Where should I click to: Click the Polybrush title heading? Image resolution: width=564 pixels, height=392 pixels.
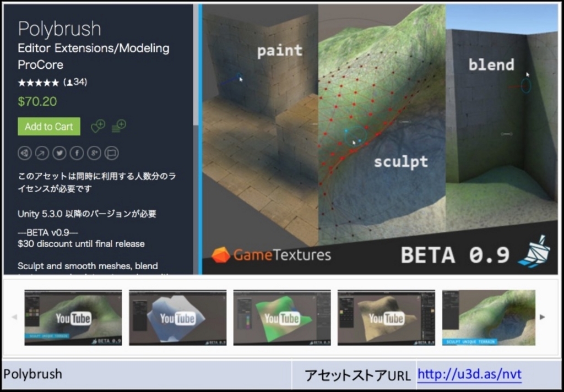coord(59,29)
